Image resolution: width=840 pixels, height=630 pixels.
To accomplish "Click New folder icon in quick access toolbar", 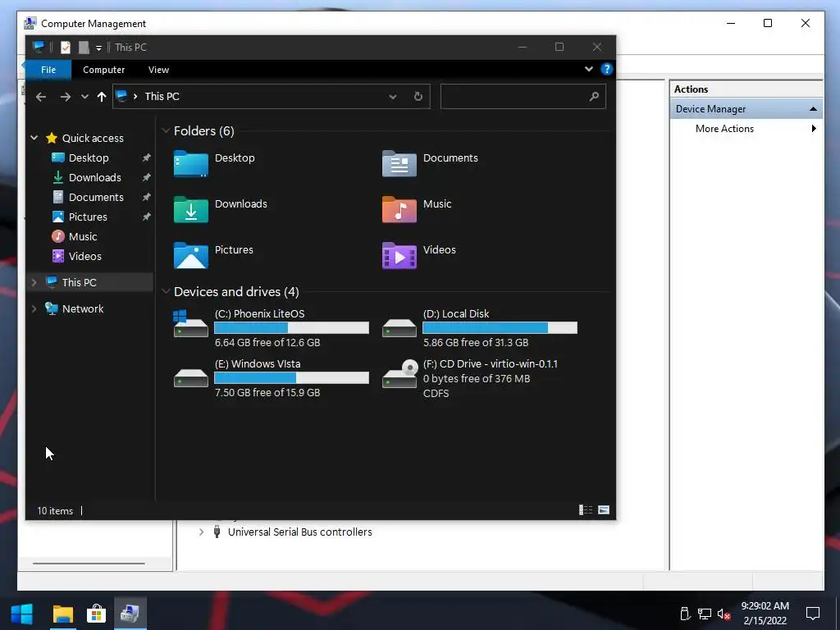I will [84, 47].
